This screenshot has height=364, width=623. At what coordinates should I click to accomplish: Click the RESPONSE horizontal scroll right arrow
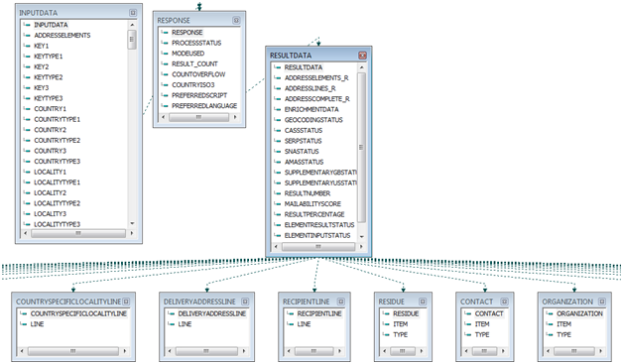click(235, 117)
